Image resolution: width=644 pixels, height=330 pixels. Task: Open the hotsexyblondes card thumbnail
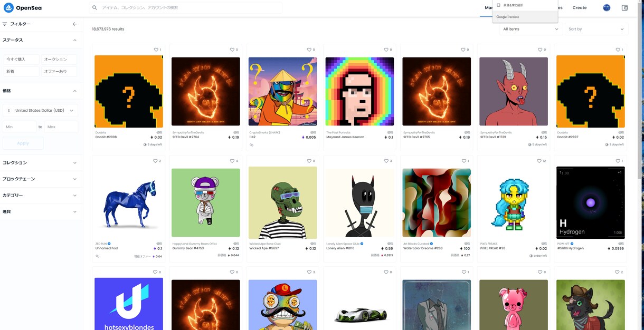coord(129,304)
